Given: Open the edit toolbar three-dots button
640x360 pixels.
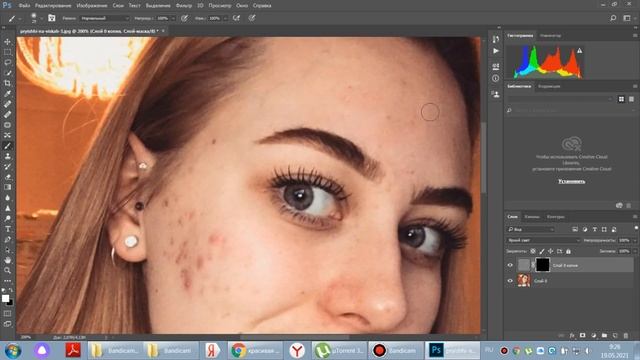Looking at the screenshot, I should tap(7, 280).
